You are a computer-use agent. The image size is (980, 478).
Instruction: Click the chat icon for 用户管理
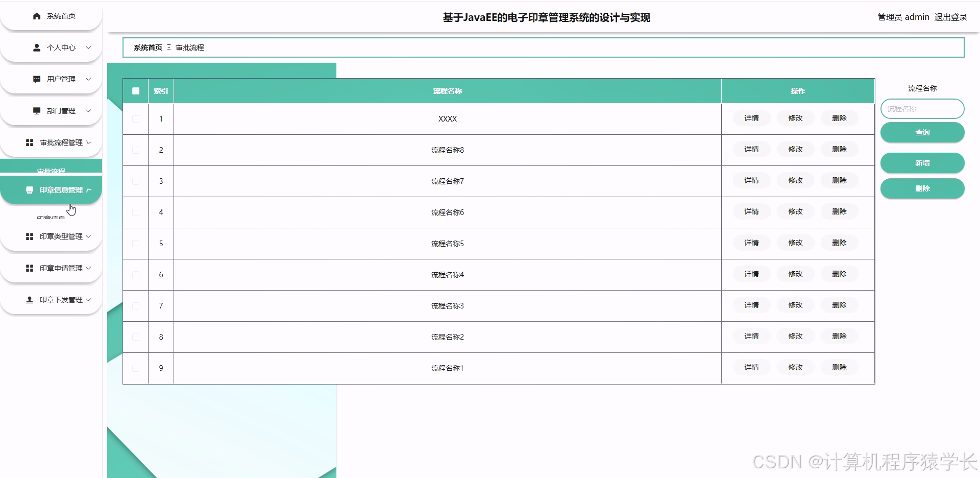[37, 79]
